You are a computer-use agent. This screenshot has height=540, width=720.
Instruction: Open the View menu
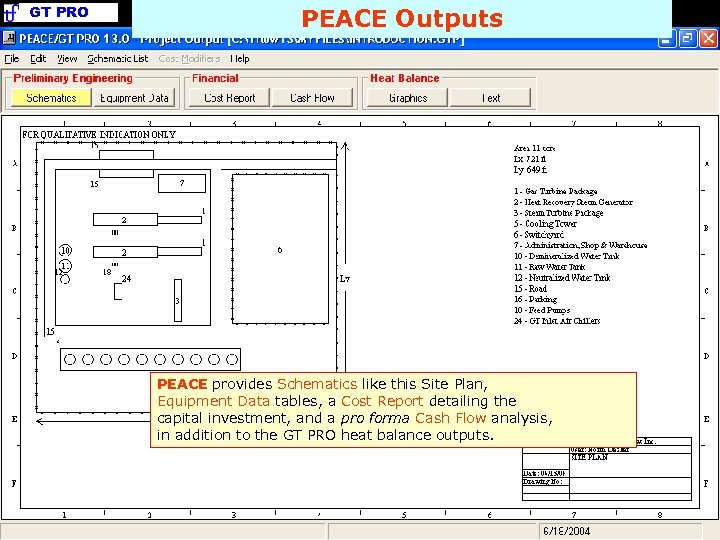(67, 59)
